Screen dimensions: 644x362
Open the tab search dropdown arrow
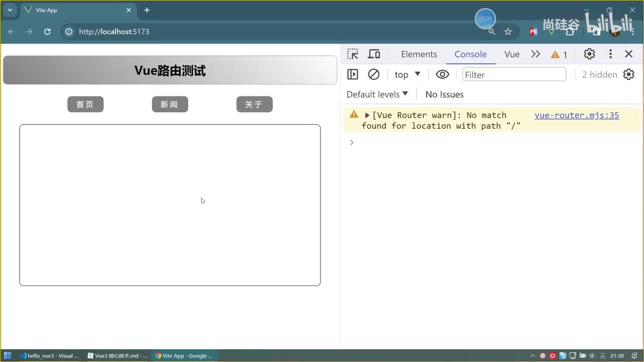[x=10, y=10]
